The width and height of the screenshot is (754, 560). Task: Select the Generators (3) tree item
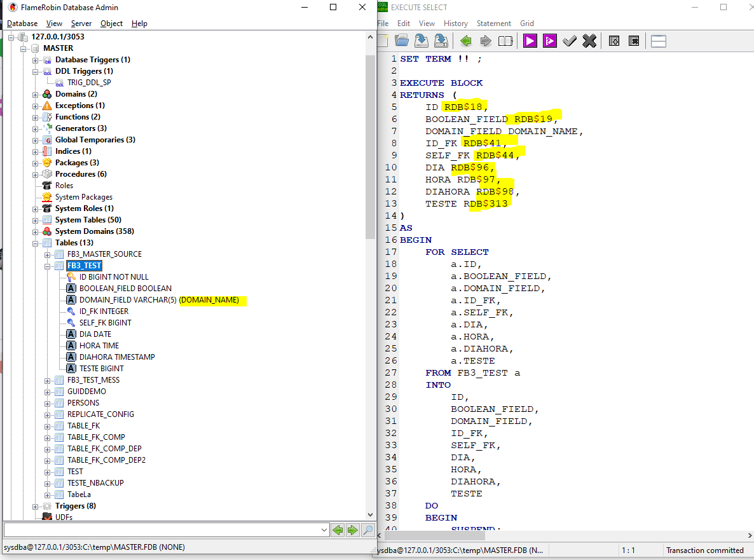(81, 128)
